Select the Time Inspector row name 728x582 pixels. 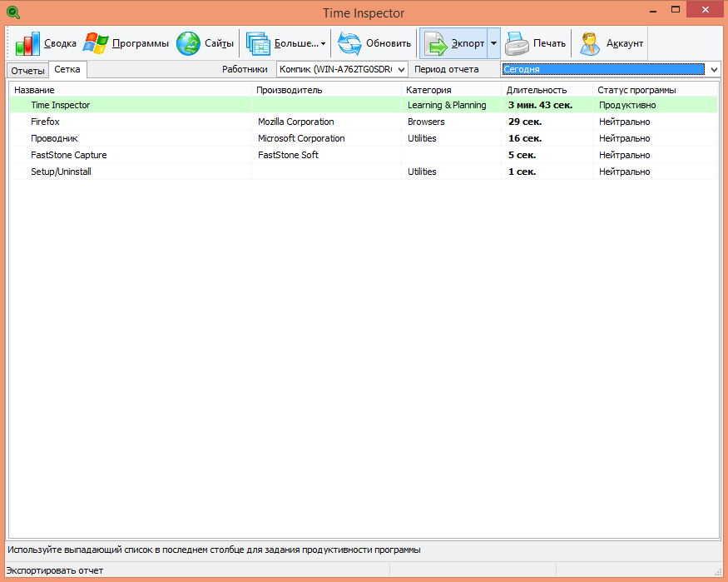click(61, 105)
